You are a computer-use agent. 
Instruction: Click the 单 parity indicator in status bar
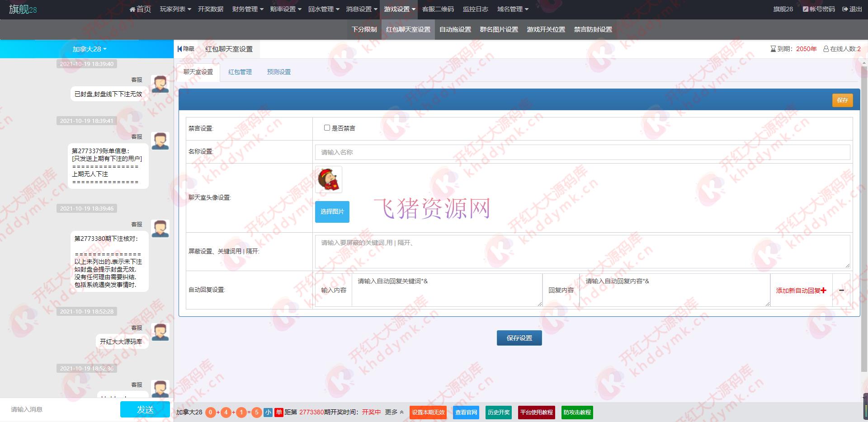pos(279,412)
